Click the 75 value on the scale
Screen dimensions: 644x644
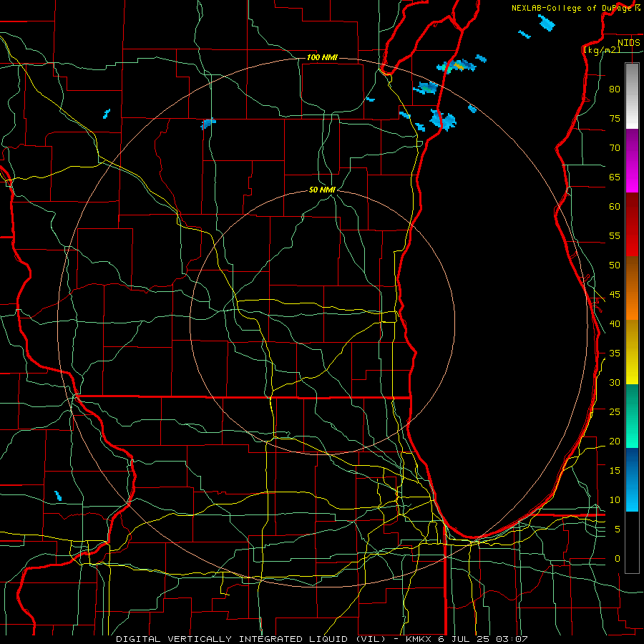[615, 118]
